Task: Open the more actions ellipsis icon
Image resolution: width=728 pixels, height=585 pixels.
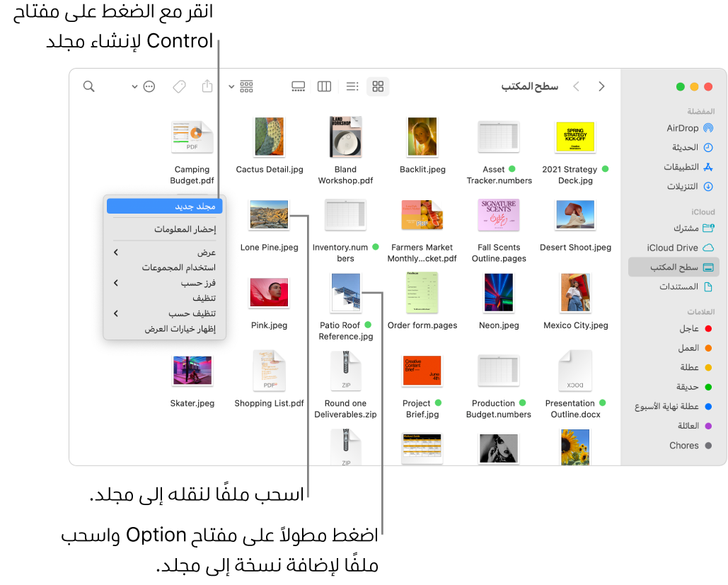Action: pyautogui.click(x=149, y=86)
